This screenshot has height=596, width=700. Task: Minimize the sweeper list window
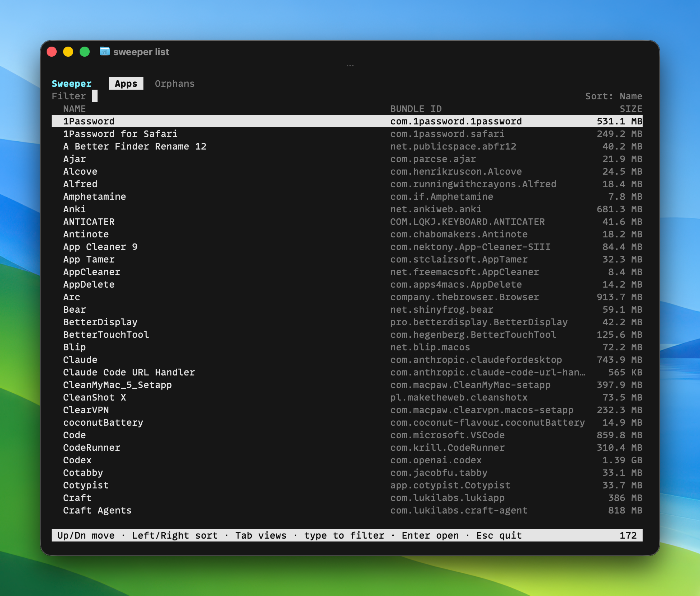click(x=68, y=52)
